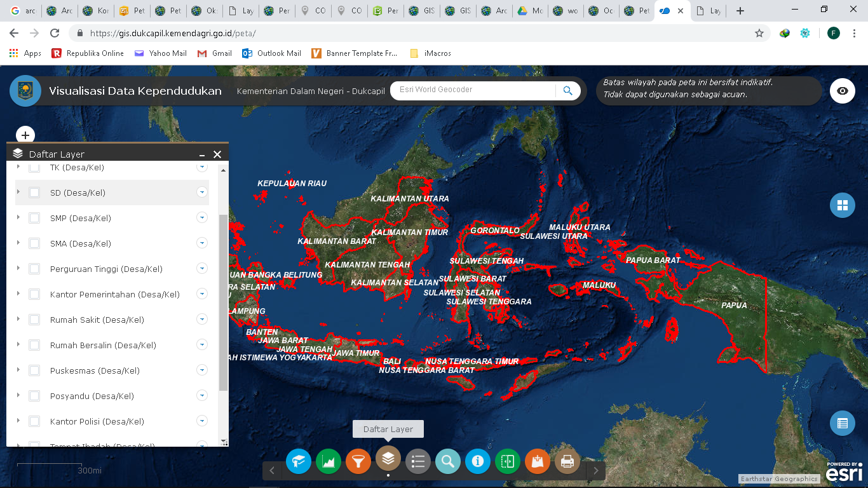
Task: Activate the green swipe tool icon
Action: (x=508, y=461)
